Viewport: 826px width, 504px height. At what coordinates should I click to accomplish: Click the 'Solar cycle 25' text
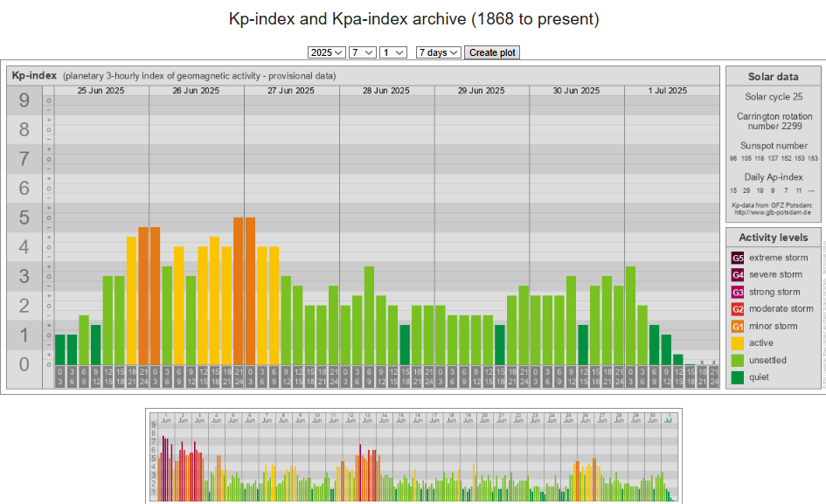click(x=774, y=97)
